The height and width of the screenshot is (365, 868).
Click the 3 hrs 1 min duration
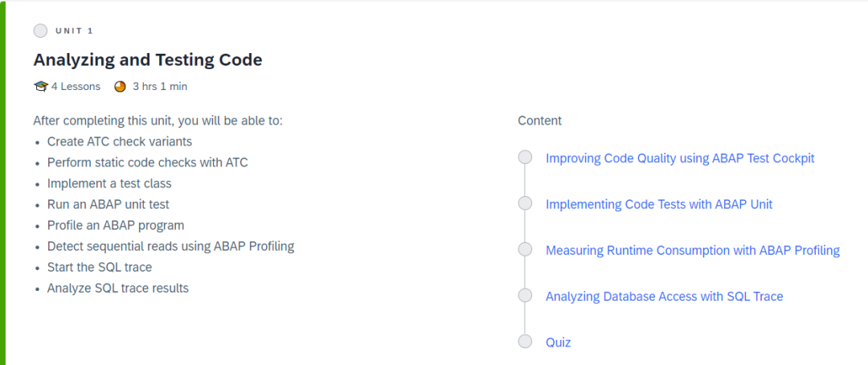pos(160,86)
